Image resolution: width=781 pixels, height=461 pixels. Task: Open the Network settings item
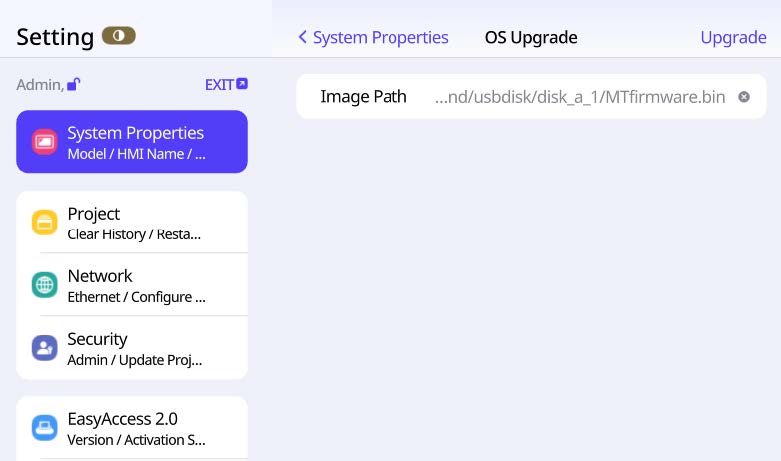point(140,285)
